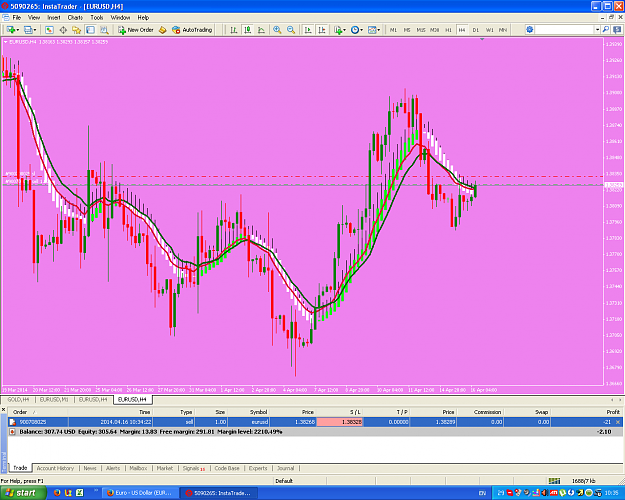This screenshot has width=625, height=500.
Task: Switch chart to Candlesticks icon
Action: pyautogui.click(x=248, y=30)
